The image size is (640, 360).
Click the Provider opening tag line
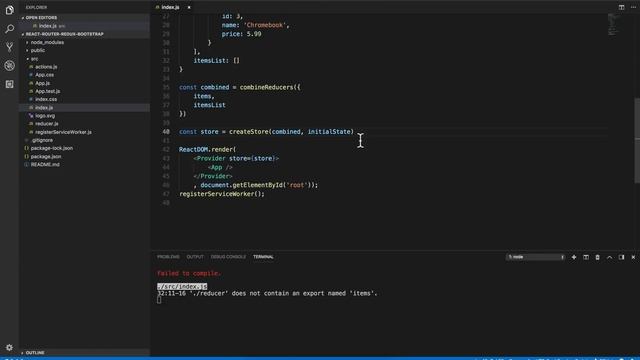click(x=236, y=158)
